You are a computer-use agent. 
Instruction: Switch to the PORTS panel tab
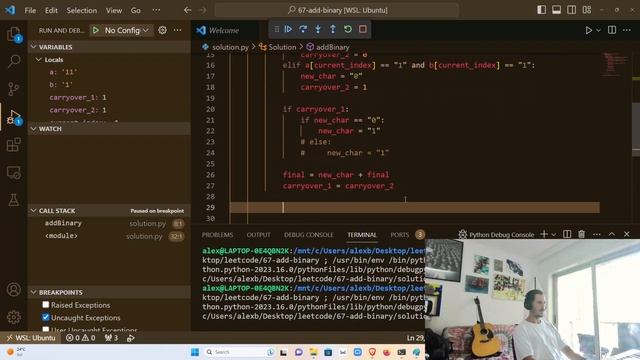(399, 235)
